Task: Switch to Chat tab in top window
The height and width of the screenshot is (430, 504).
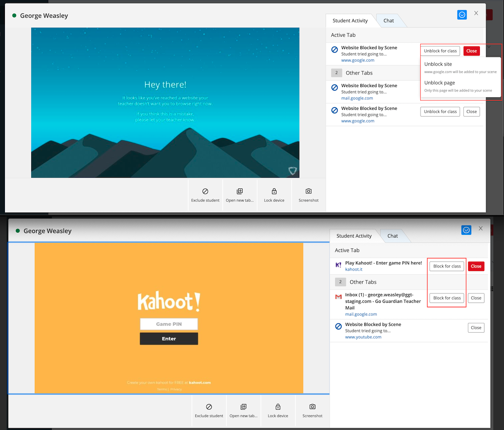Action: pyautogui.click(x=388, y=21)
